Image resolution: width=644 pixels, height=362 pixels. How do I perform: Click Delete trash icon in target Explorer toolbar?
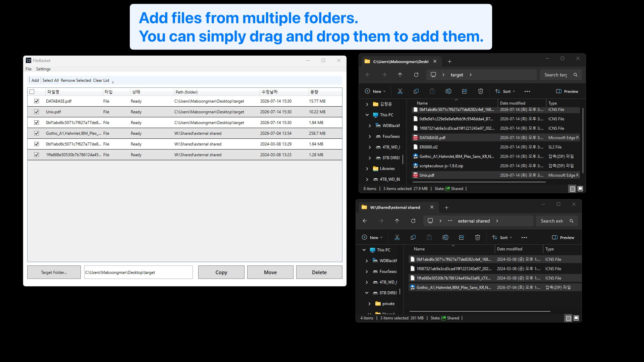coord(481,91)
